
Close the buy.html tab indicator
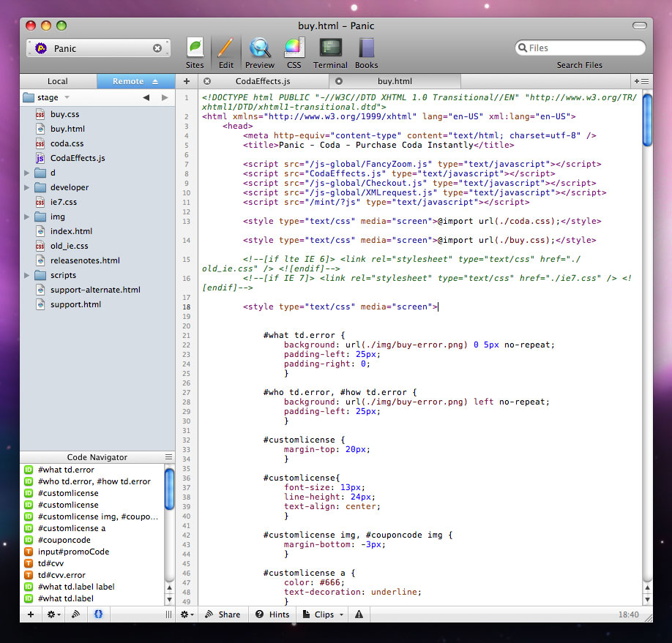tap(339, 81)
